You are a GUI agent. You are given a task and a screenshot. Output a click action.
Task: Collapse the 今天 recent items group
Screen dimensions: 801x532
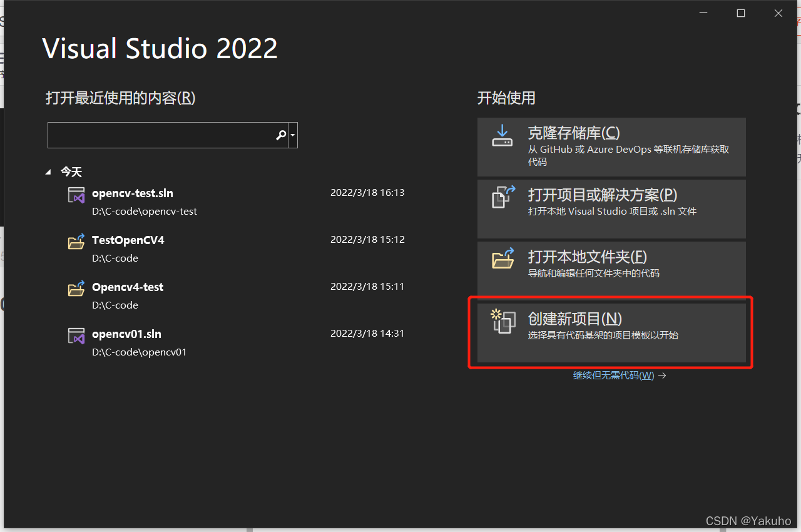48,171
